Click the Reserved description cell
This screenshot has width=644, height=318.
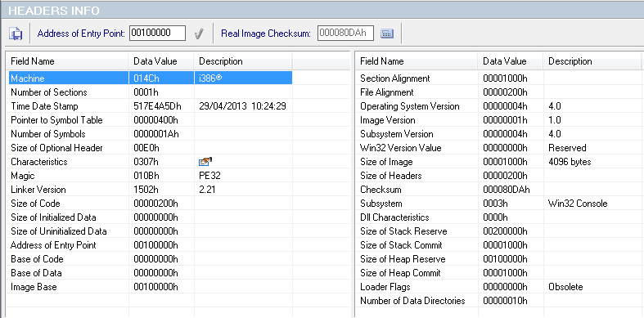(567, 148)
